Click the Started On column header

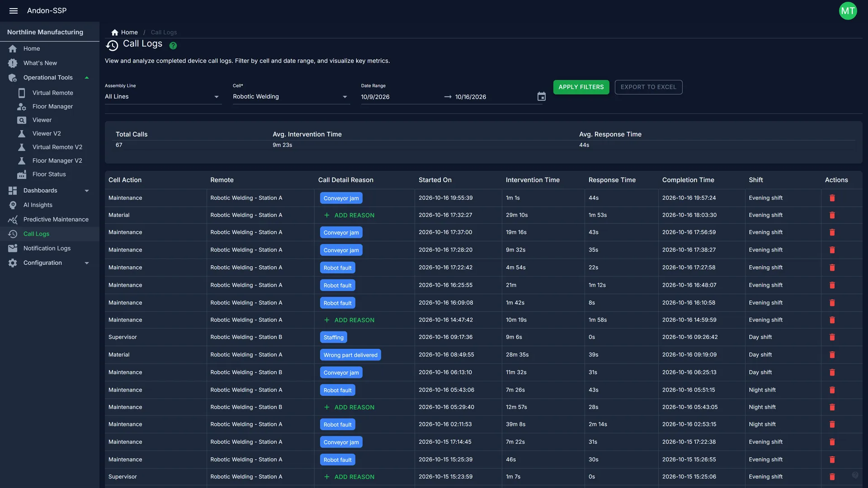tap(435, 180)
